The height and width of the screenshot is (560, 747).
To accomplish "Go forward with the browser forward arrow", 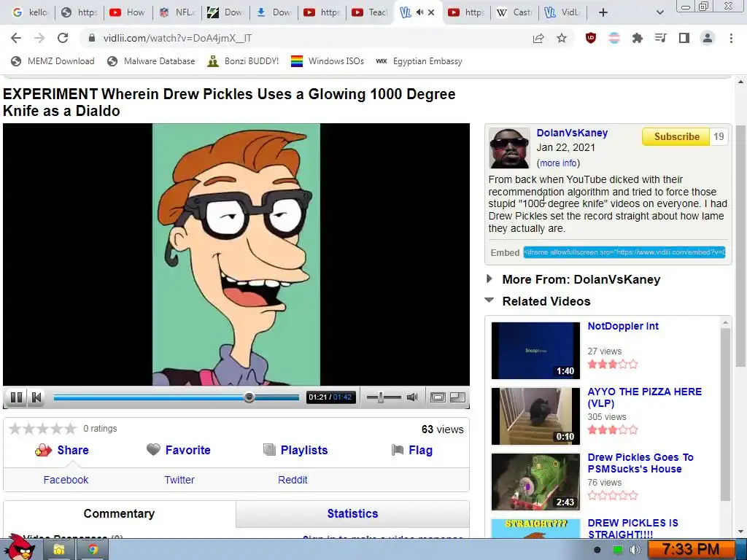I will click(x=39, y=38).
